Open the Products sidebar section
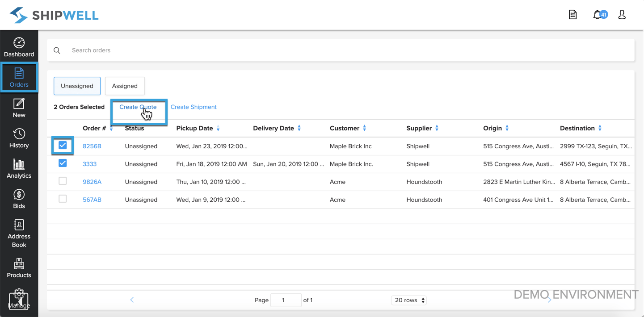The image size is (644, 317). [19, 268]
